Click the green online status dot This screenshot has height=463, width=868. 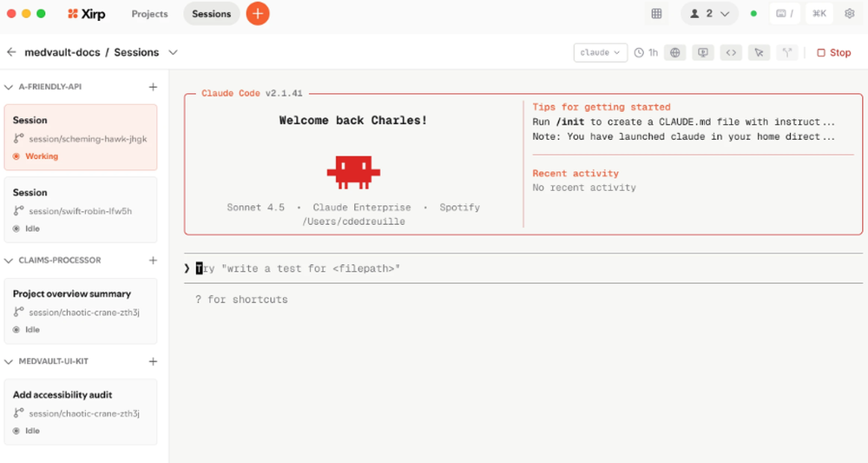(753, 14)
